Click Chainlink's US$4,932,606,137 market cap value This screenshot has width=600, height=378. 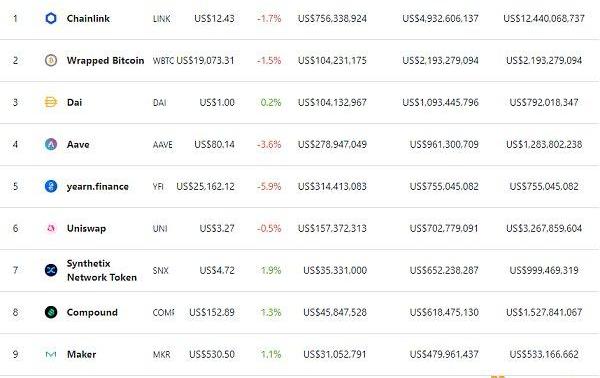click(x=440, y=18)
